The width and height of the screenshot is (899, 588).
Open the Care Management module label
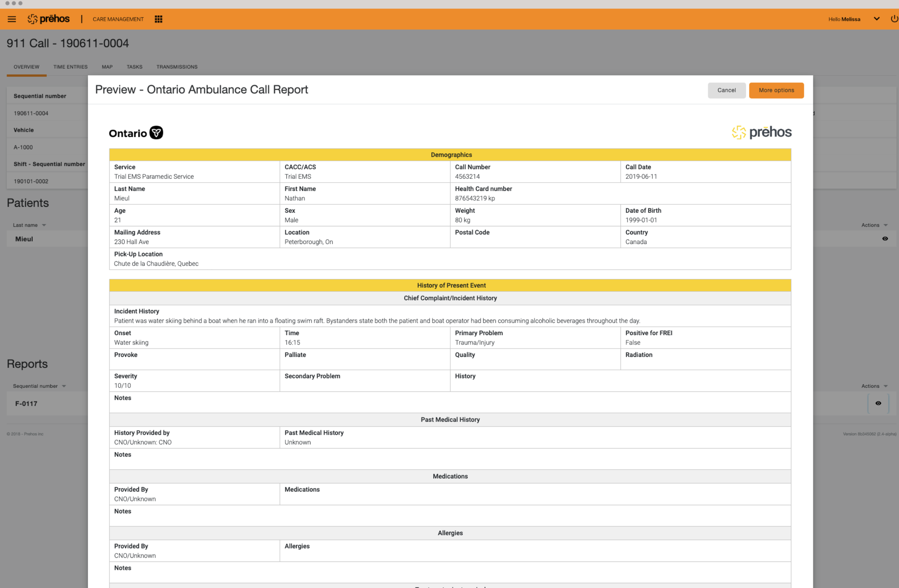click(118, 19)
